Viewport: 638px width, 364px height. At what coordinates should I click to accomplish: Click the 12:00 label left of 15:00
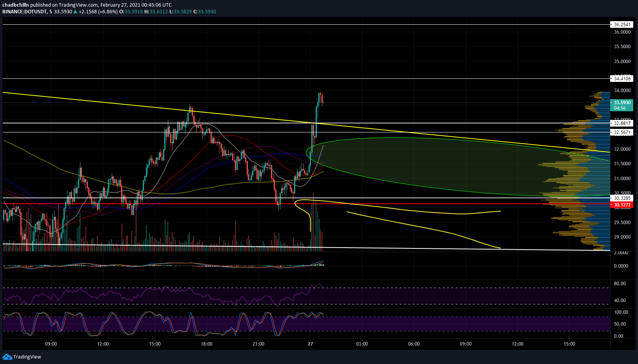click(103, 344)
